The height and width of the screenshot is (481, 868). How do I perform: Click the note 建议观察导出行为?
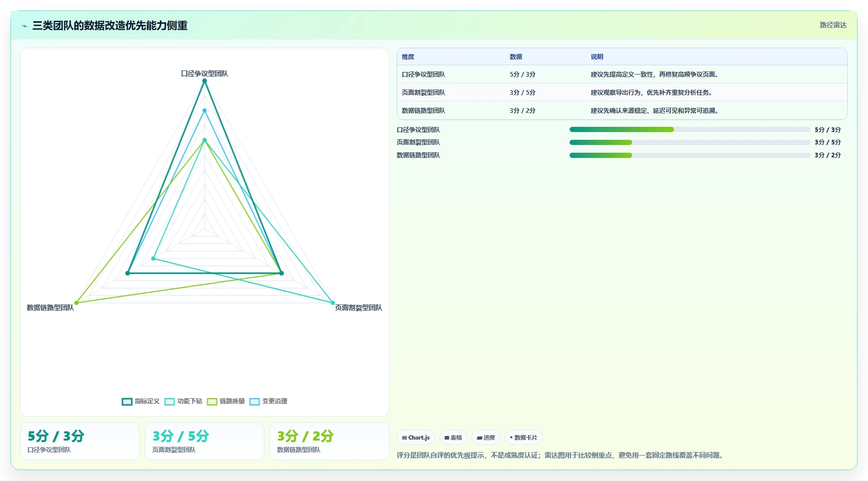click(651, 93)
